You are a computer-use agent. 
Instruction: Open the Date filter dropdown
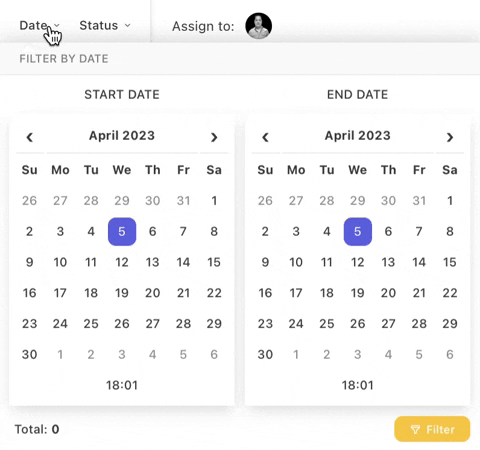click(x=39, y=26)
